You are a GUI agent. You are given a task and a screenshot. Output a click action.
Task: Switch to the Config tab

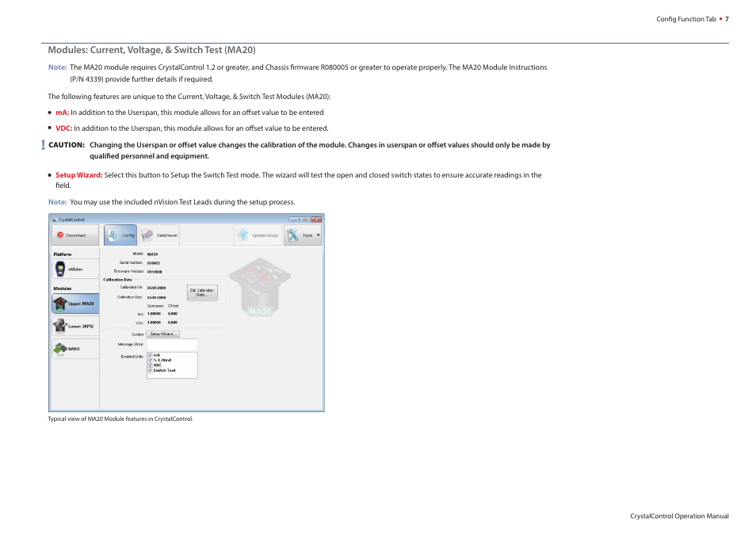120,235
